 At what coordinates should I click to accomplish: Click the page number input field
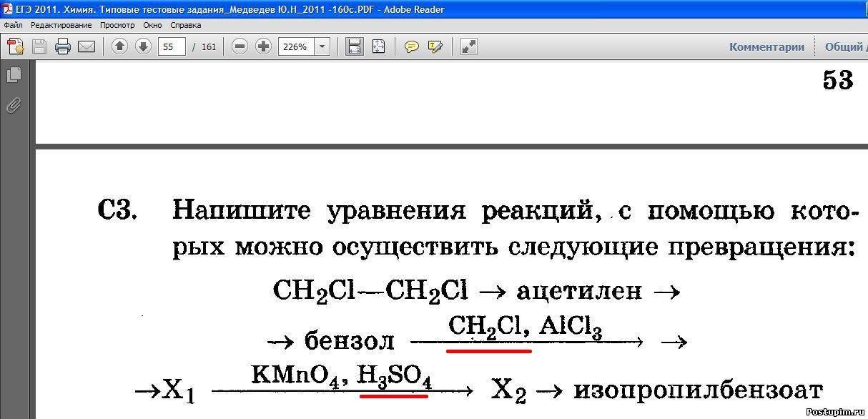(172, 46)
